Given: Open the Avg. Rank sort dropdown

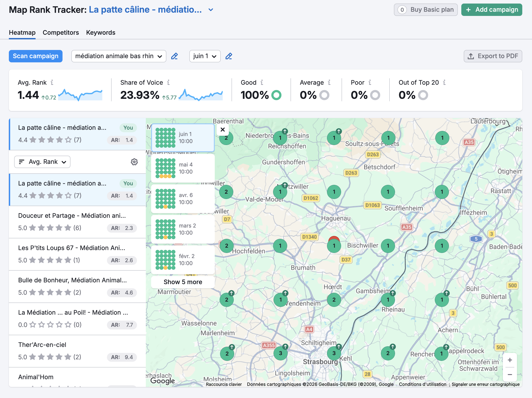Looking at the screenshot, I should [42, 162].
